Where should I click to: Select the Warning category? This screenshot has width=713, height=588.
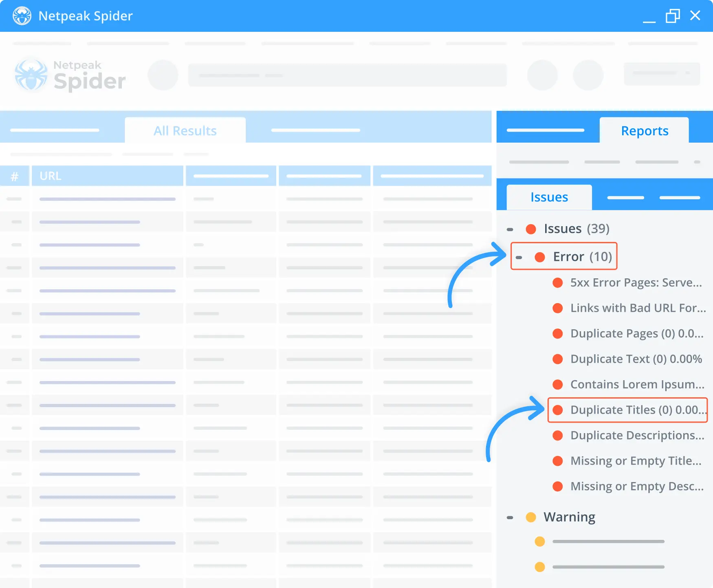pyautogui.click(x=569, y=517)
